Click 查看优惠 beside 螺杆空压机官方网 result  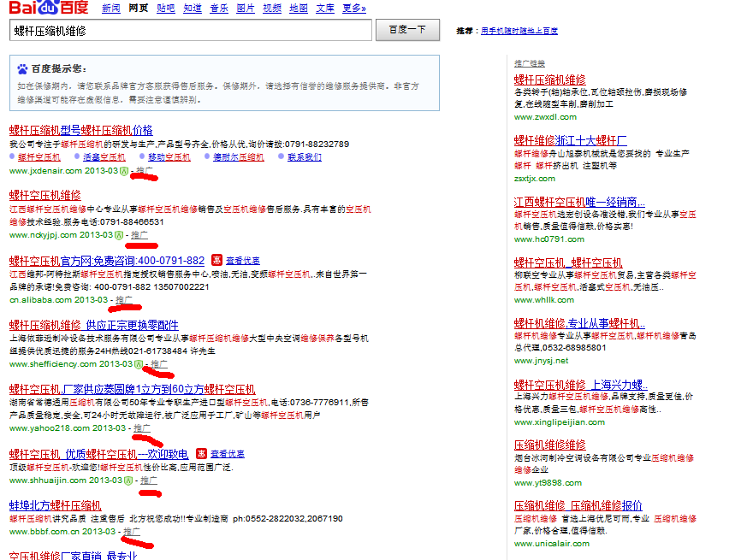(x=243, y=261)
